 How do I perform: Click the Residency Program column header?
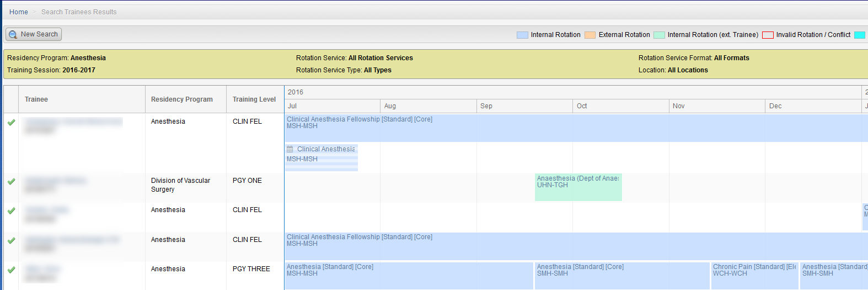pyautogui.click(x=182, y=99)
